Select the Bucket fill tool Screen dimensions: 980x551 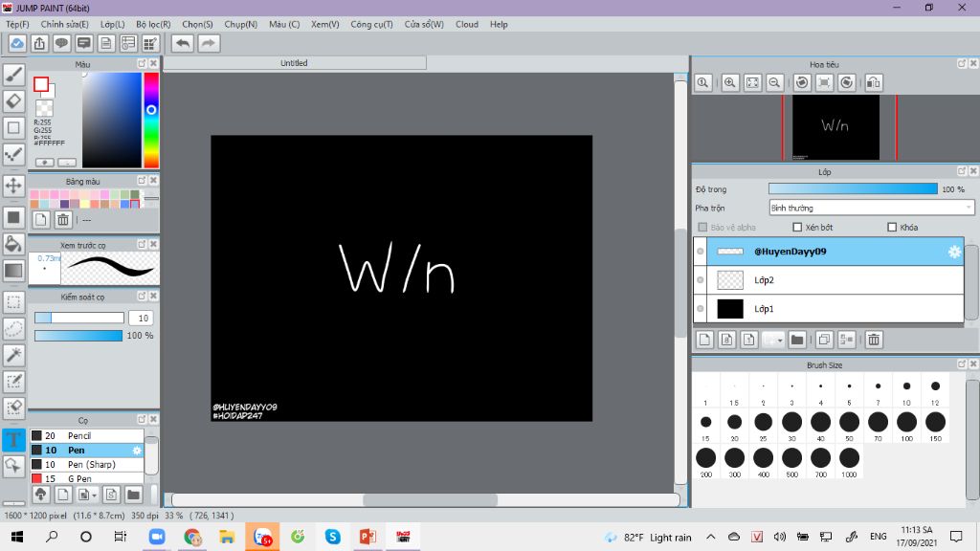[x=13, y=244]
